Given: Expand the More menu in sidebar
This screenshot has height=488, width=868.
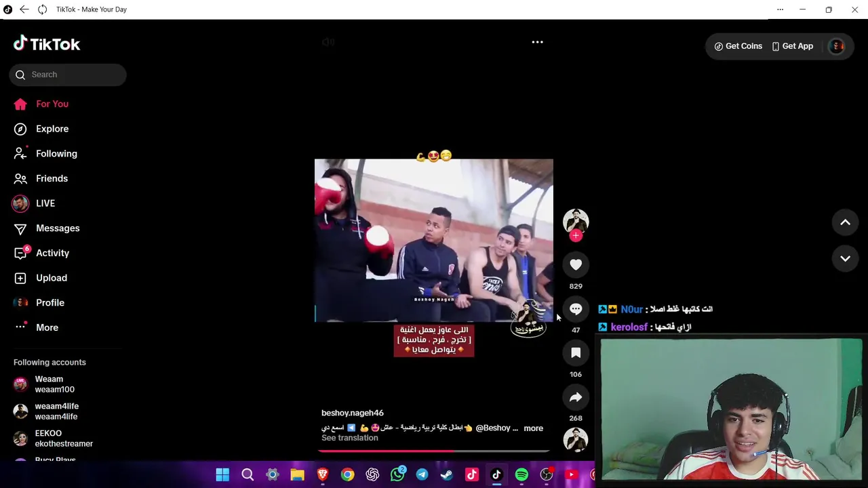Looking at the screenshot, I should click(47, 327).
